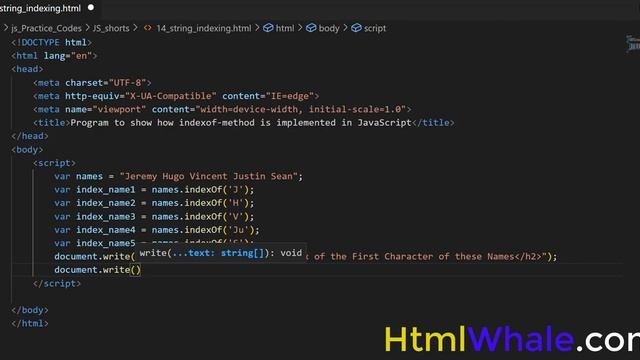Click the opening <script> tag
The width and height of the screenshot is (640, 360).
tap(54, 163)
